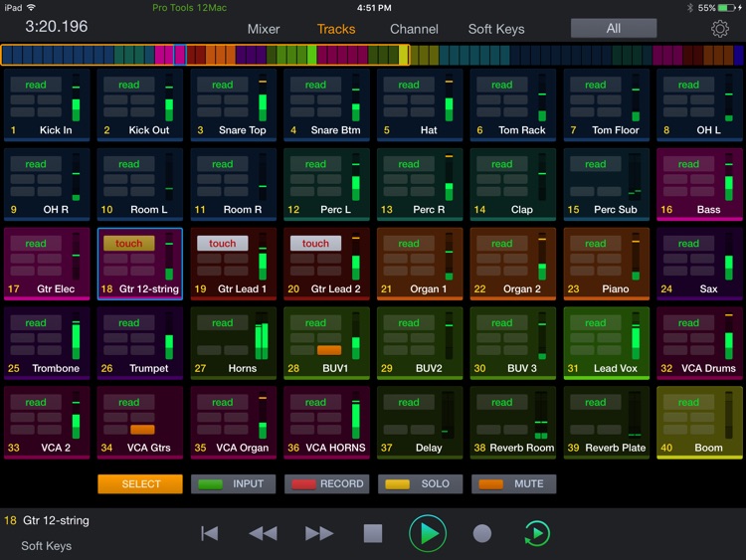This screenshot has width=746, height=560.
Task: Click the rewind transport button
Action: (x=263, y=533)
